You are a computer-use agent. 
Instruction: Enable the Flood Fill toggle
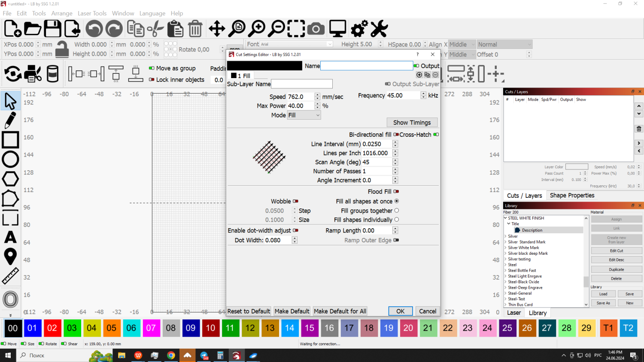(396, 192)
